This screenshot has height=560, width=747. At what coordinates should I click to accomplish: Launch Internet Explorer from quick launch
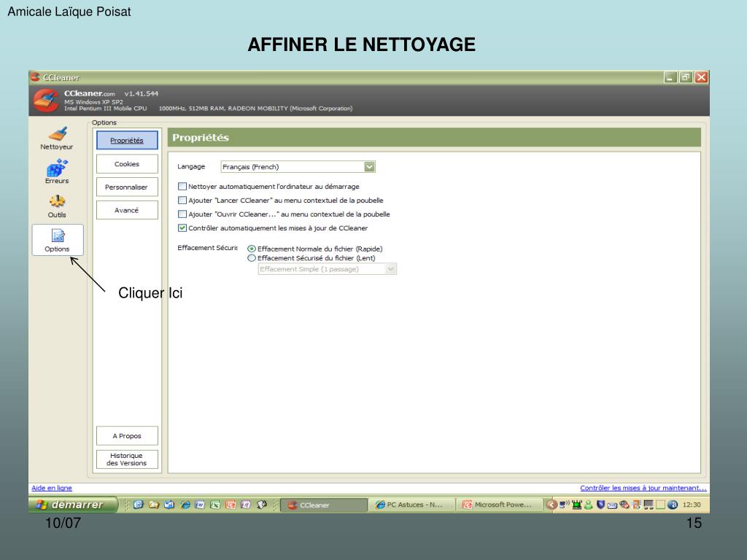pos(185,505)
